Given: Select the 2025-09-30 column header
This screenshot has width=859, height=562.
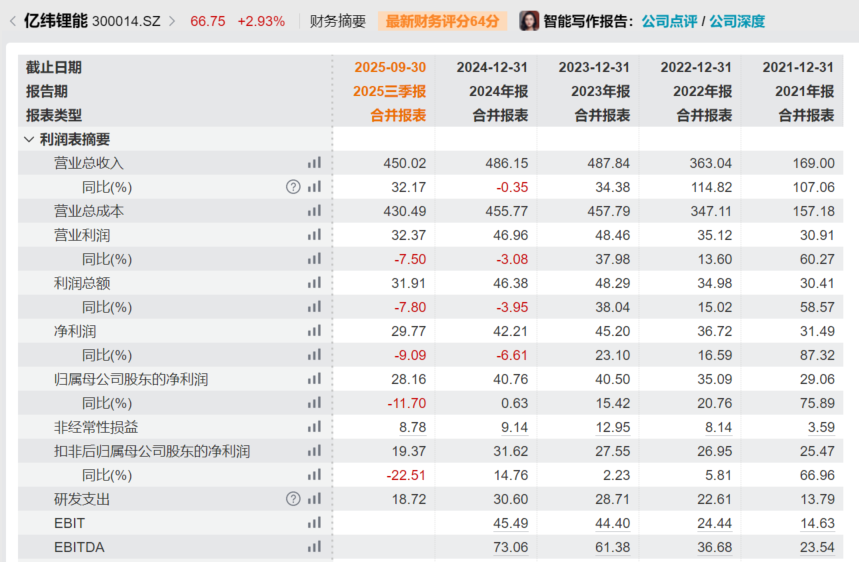Looking at the screenshot, I should pyautogui.click(x=390, y=67).
